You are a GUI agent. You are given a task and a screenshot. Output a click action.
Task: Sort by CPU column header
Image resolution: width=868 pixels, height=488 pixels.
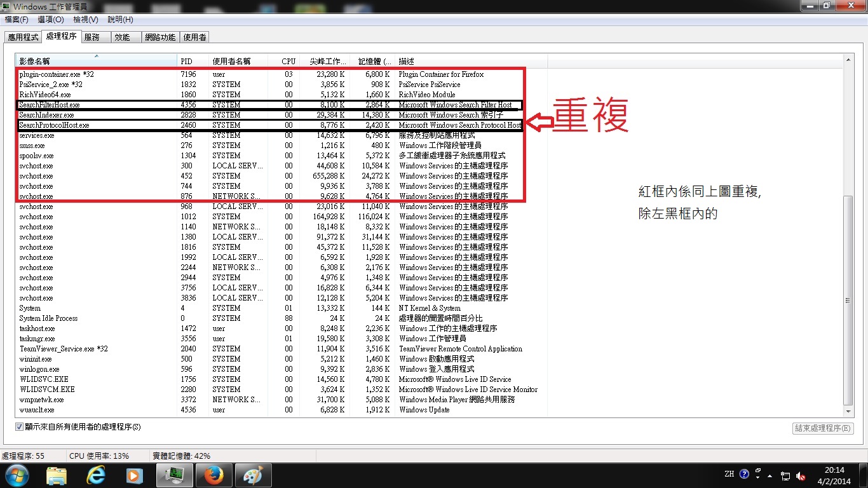pos(283,62)
